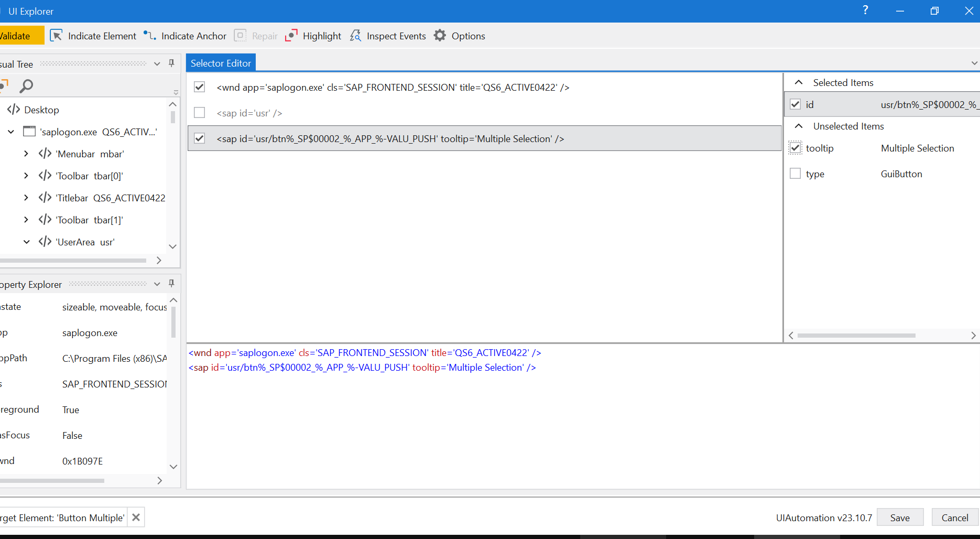Uncheck the tooltip attribute under Unselected Items
980x539 pixels.
point(796,148)
